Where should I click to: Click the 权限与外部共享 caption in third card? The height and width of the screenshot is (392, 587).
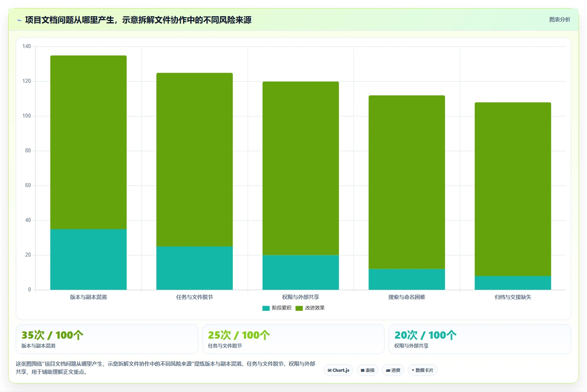click(x=411, y=346)
